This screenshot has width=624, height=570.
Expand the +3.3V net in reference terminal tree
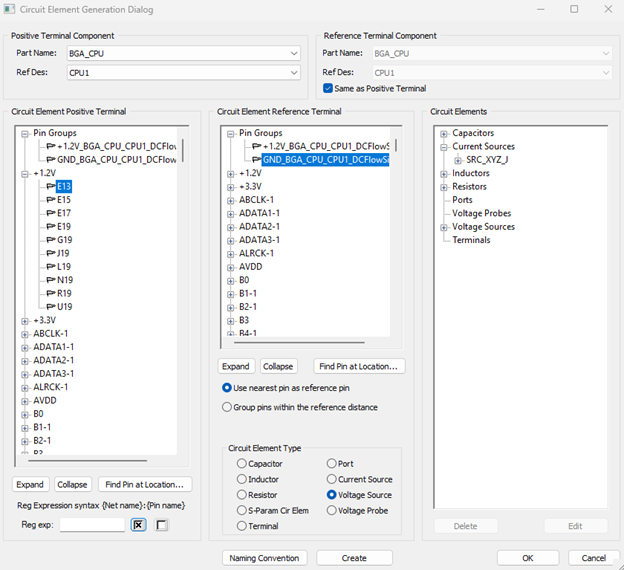(231, 186)
